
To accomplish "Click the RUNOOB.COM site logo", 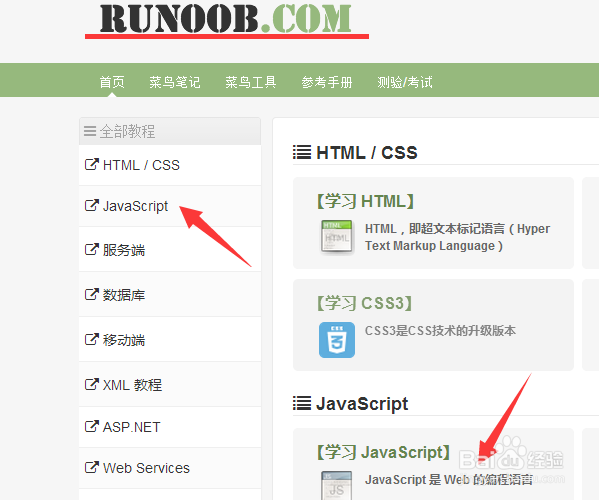I will click(x=226, y=19).
